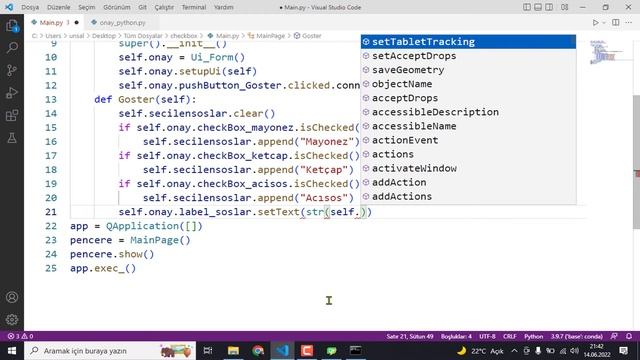Open Google Chrome from taskbar
The image size is (640, 360).
click(258, 351)
